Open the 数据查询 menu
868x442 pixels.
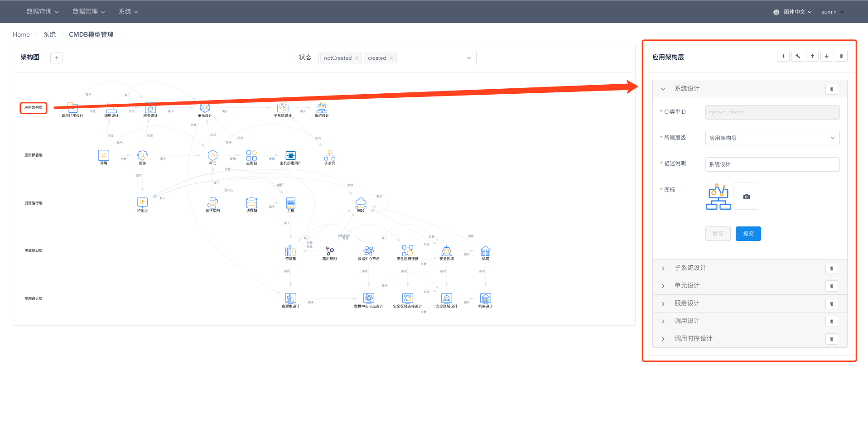point(43,12)
